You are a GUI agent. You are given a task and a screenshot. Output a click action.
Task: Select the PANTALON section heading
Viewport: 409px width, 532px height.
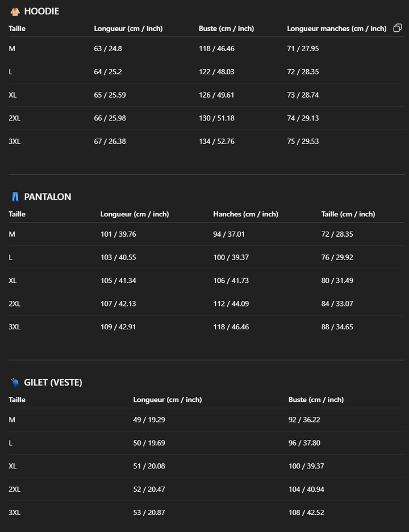(48, 197)
